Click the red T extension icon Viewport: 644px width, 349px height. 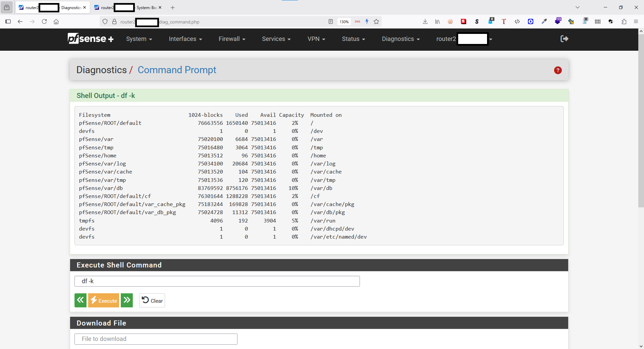(504, 21)
